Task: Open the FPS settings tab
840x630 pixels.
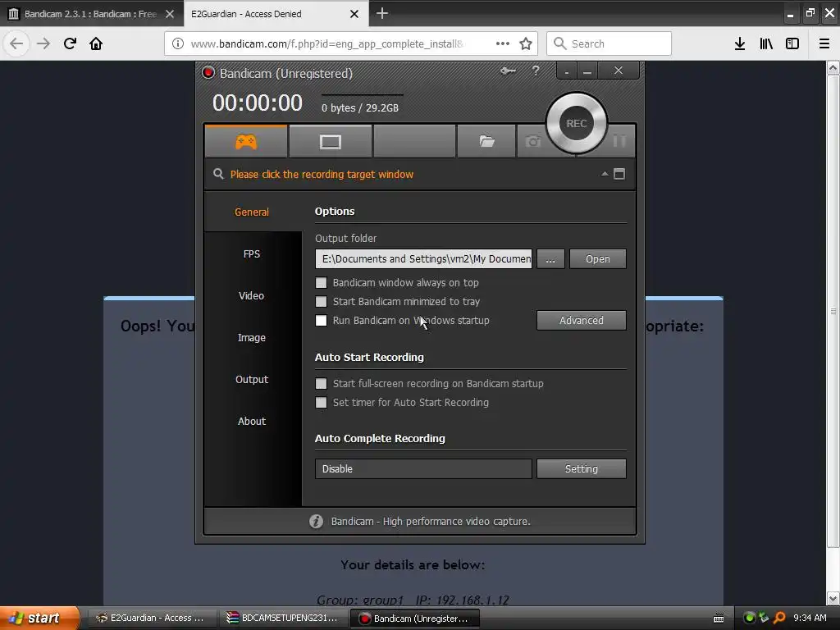Action: tap(252, 254)
